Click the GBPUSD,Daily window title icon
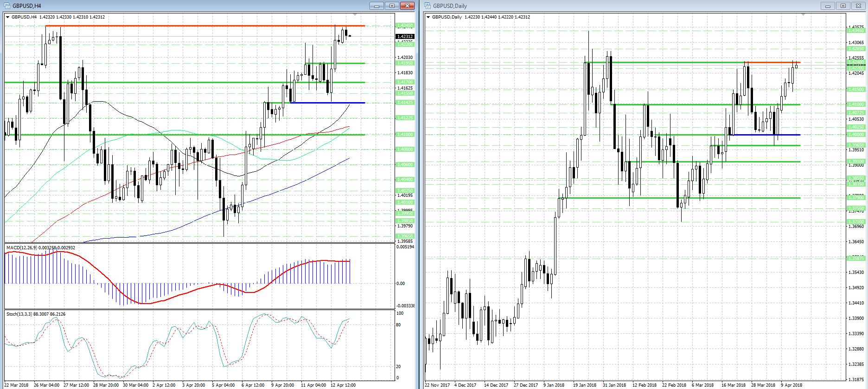The width and height of the screenshot is (868, 389). click(x=428, y=6)
